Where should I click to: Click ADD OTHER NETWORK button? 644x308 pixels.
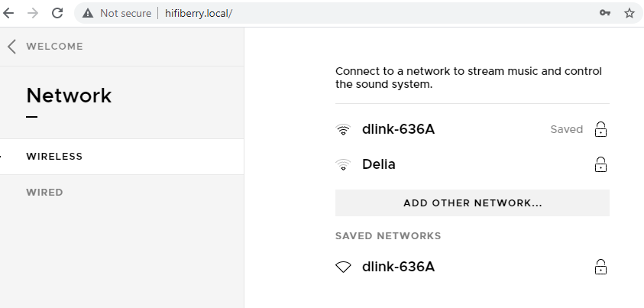pos(472,203)
